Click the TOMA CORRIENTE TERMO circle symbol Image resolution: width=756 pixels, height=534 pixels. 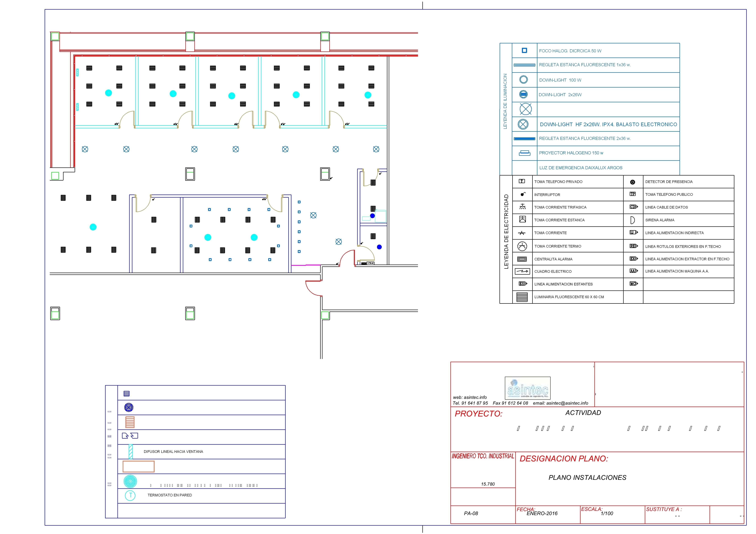coord(522,246)
